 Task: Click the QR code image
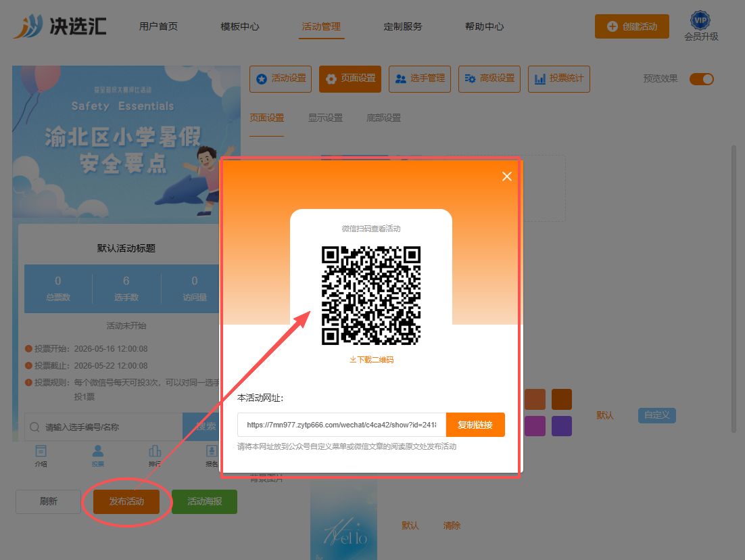tap(371, 295)
